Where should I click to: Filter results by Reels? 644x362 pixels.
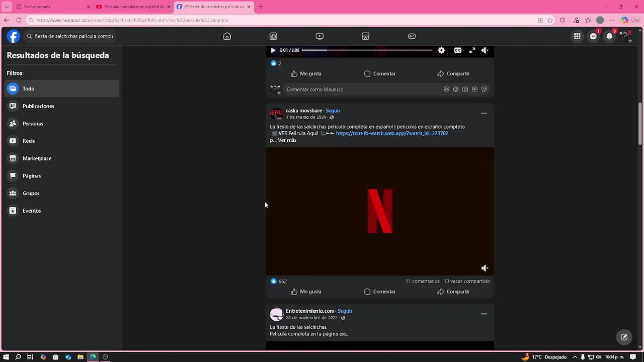tap(62, 141)
